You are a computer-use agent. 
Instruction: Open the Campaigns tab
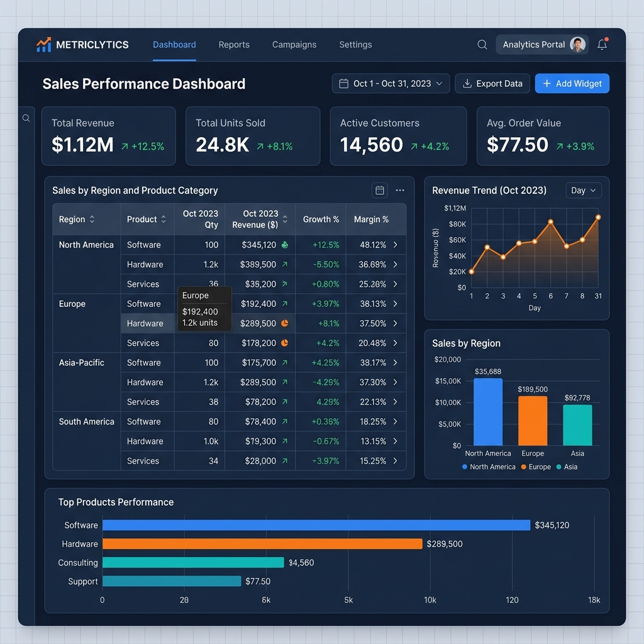tap(294, 45)
